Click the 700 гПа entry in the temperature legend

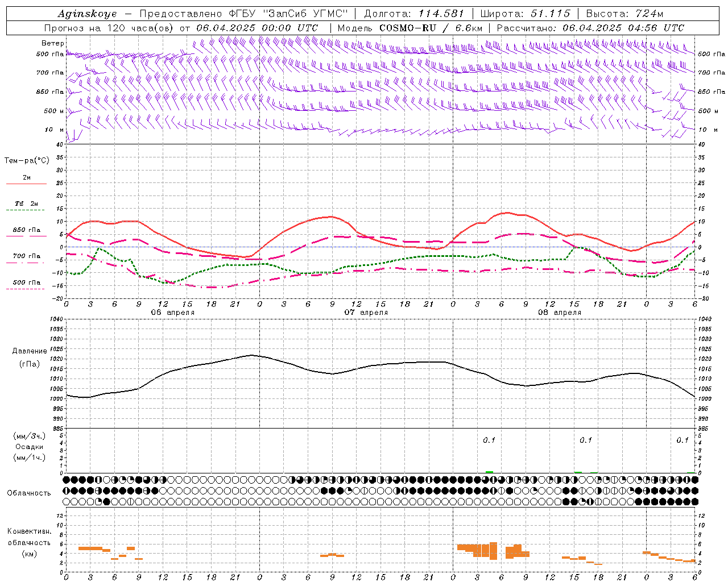click(x=27, y=256)
